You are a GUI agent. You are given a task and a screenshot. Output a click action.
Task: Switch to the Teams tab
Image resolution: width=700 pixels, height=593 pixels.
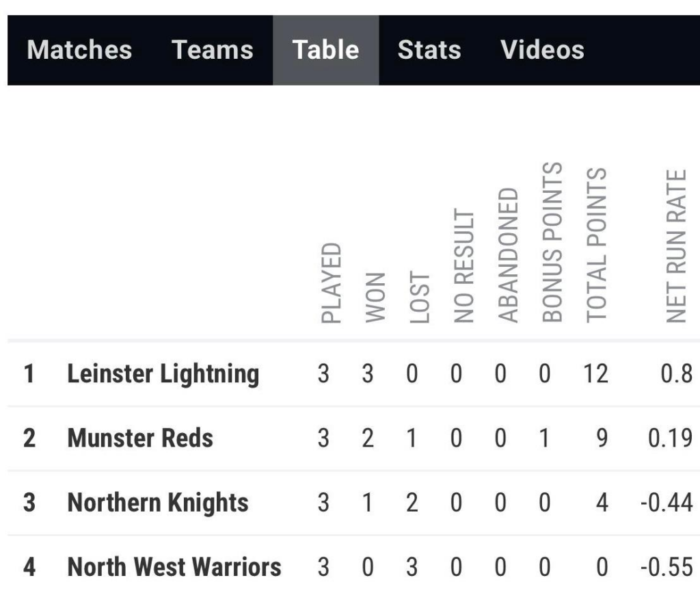pos(213,49)
